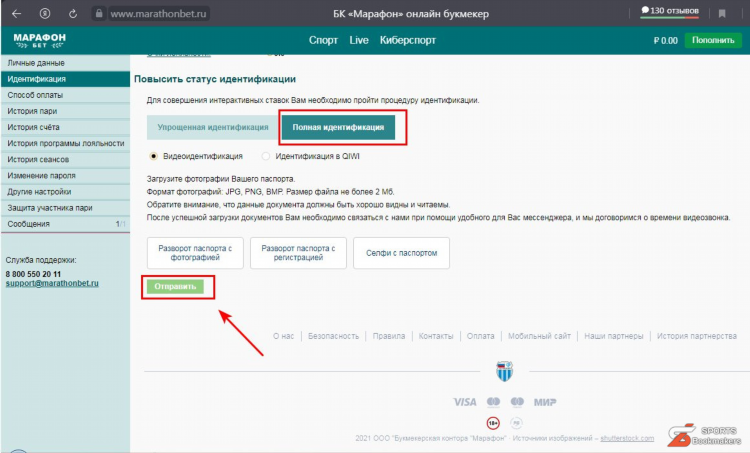The image size is (750, 453).
Task: Click the Марафон Bet logo
Action: [x=40, y=41]
